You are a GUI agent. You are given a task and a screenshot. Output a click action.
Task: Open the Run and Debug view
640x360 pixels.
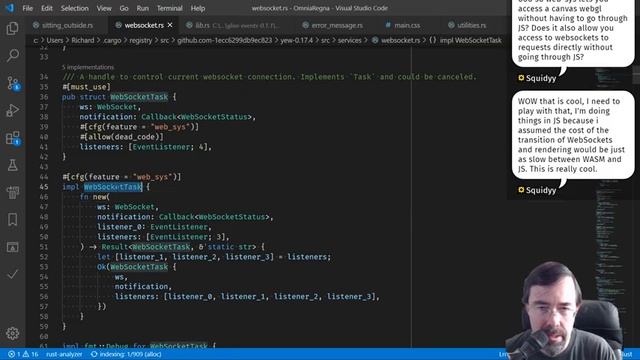(x=12, y=110)
